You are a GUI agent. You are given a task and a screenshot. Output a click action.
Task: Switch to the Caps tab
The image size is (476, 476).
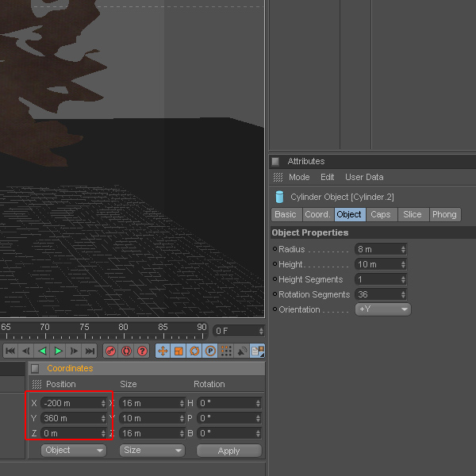382,215
